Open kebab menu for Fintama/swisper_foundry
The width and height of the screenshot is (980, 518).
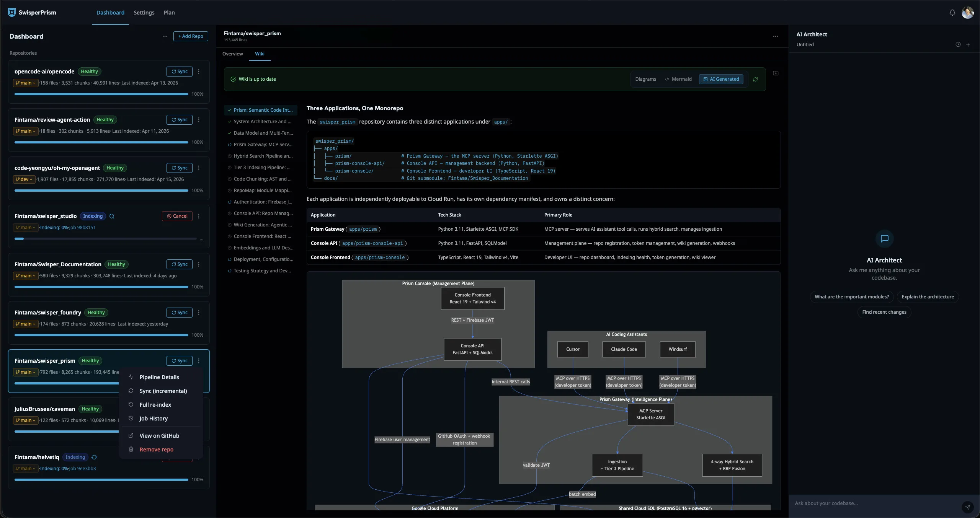(198, 313)
